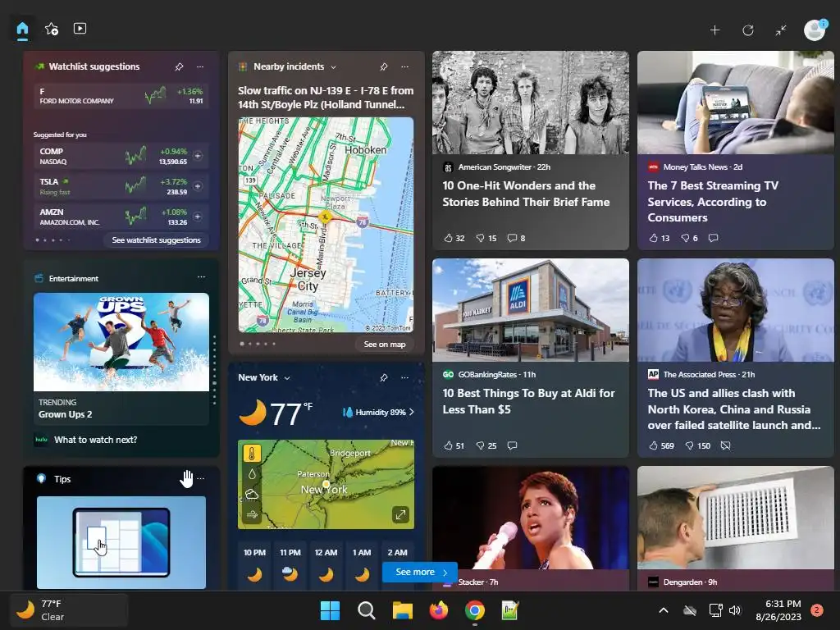Like the Aldi article
Screen dimensions: 840x630
coord(454,445)
